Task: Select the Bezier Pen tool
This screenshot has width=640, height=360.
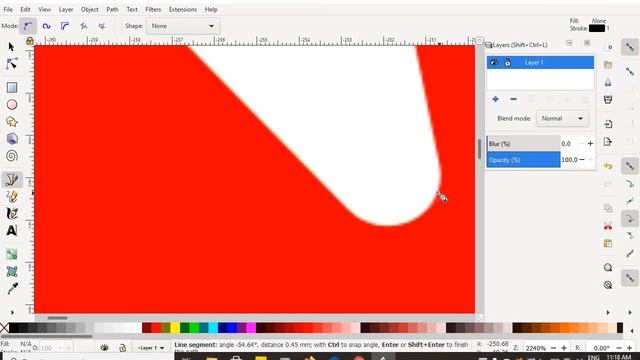Action: (x=11, y=180)
